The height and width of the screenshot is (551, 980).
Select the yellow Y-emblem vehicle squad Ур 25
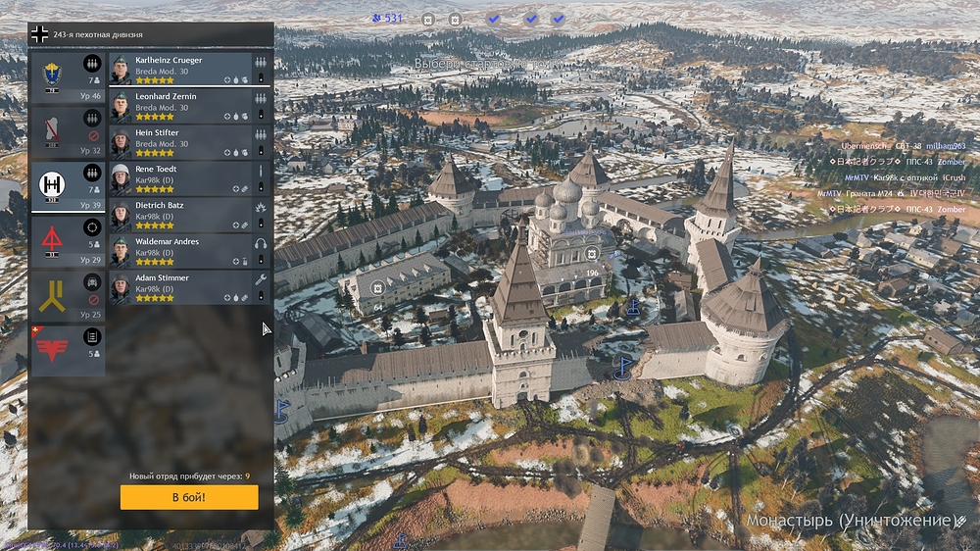click(68, 296)
